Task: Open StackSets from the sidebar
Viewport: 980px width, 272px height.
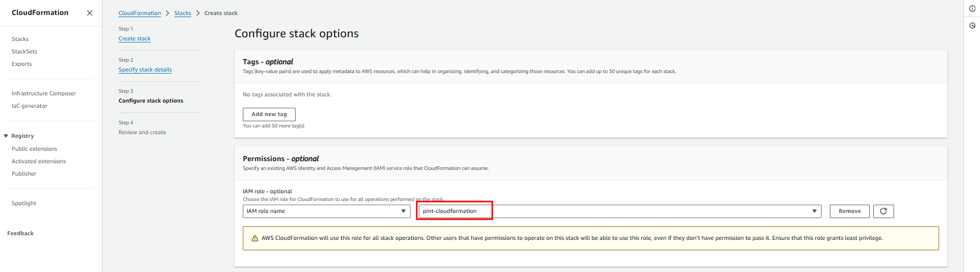Action: [x=24, y=52]
